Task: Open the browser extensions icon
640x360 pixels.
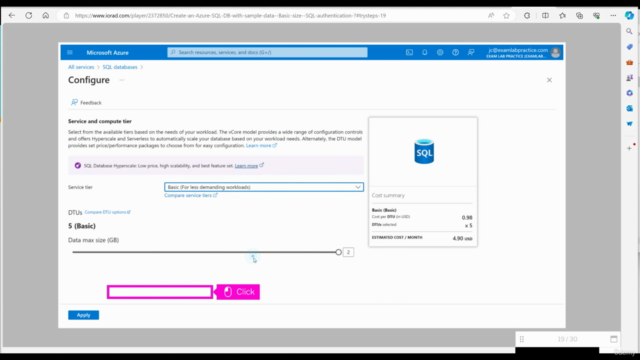Action: 527,16
